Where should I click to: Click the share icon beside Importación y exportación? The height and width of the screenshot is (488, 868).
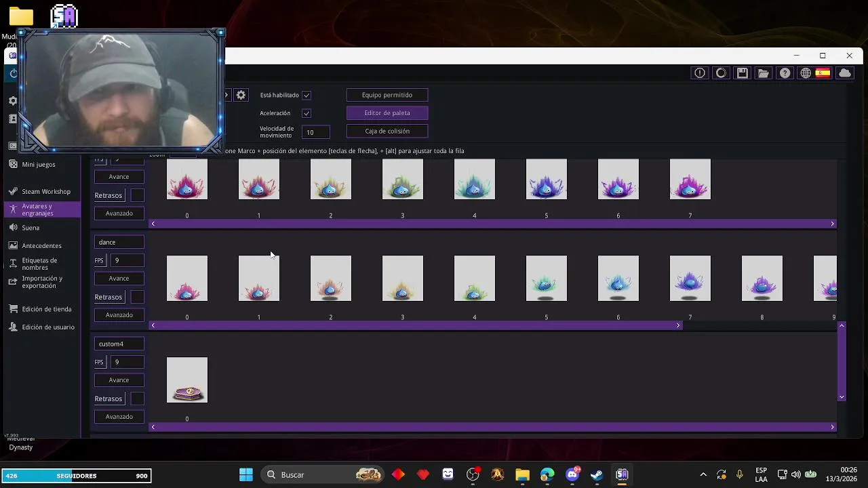13,282
